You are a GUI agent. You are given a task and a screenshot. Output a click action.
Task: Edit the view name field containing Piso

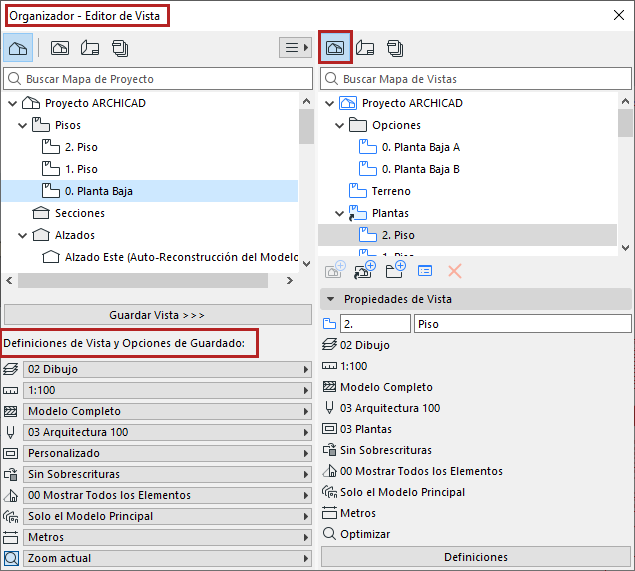(522, 324)
